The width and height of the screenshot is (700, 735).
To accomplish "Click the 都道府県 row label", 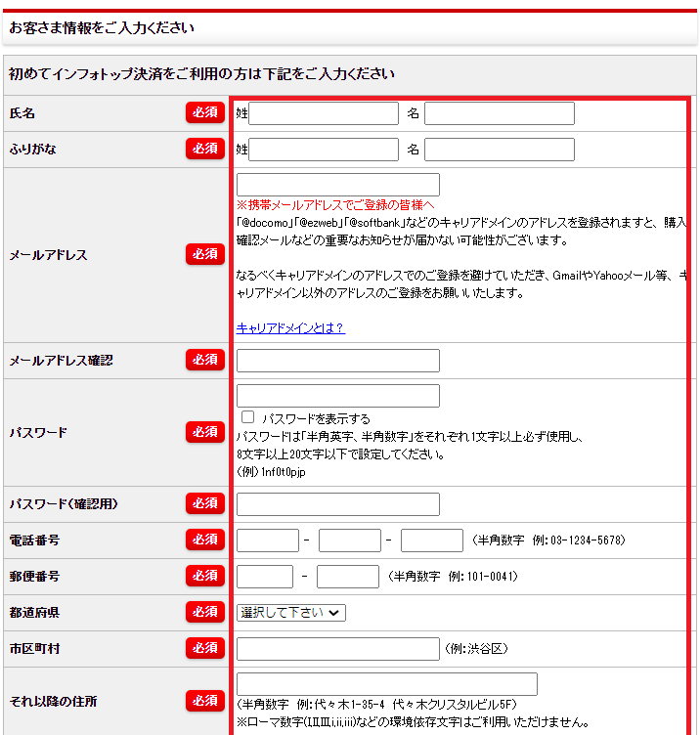I will tap(34, 613).
